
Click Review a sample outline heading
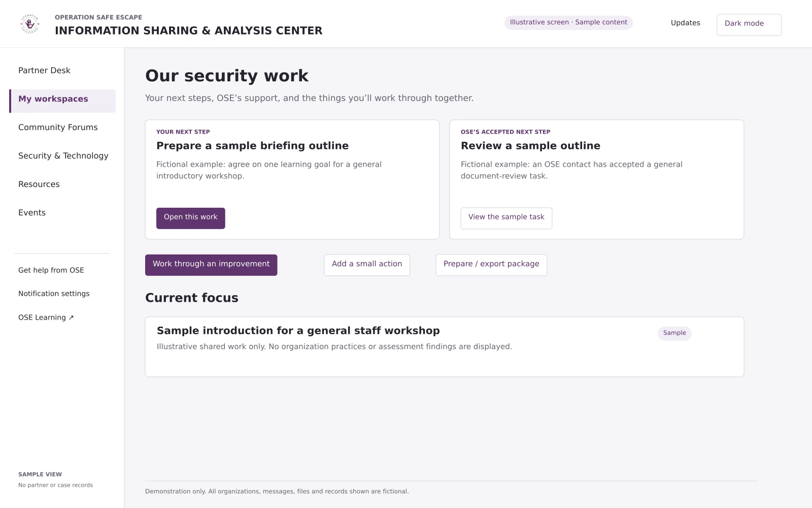[x=530, y=146]
